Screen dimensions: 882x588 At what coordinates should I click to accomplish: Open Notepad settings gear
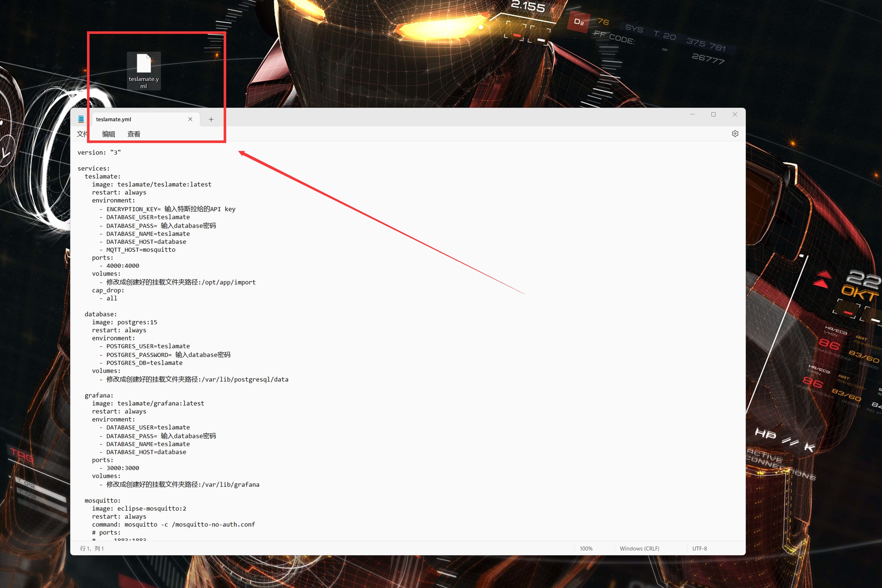[735, 134]
